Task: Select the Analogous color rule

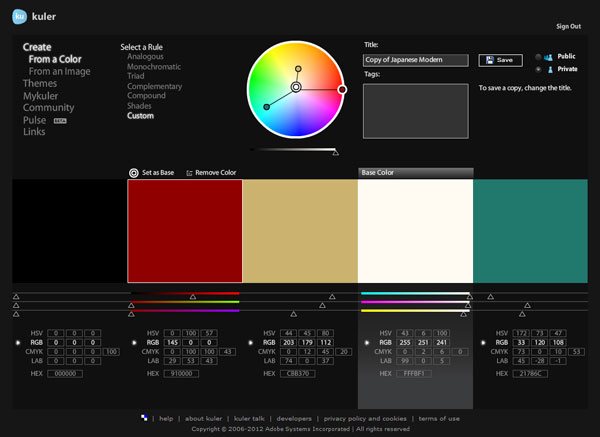Action: click(x=145, y=57)
